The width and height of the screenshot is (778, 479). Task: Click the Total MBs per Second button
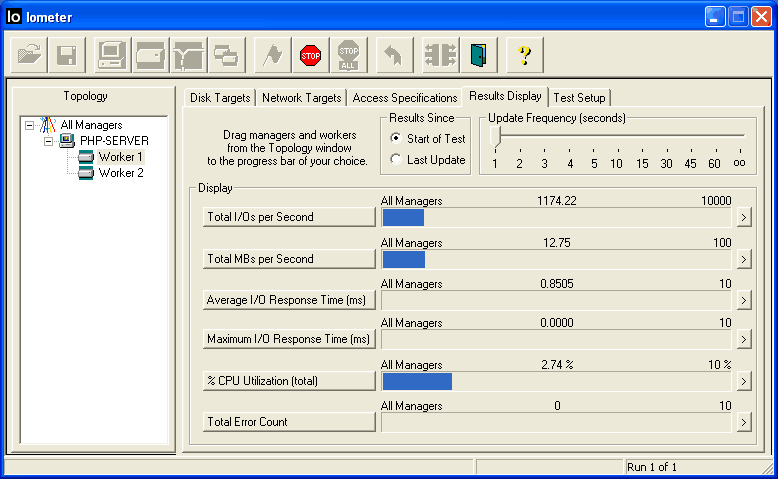pos(289,259)
